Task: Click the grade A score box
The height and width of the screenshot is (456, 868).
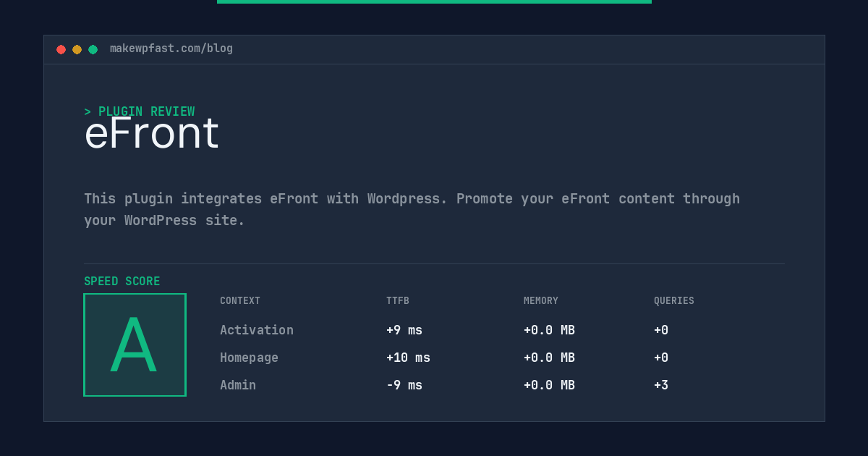Action: pos(135,345)
